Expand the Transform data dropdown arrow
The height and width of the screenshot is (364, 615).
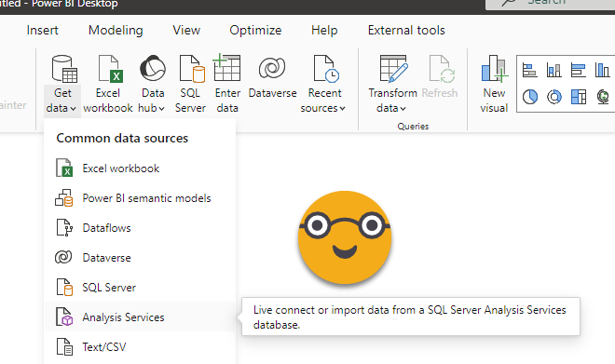click(403, 109)
